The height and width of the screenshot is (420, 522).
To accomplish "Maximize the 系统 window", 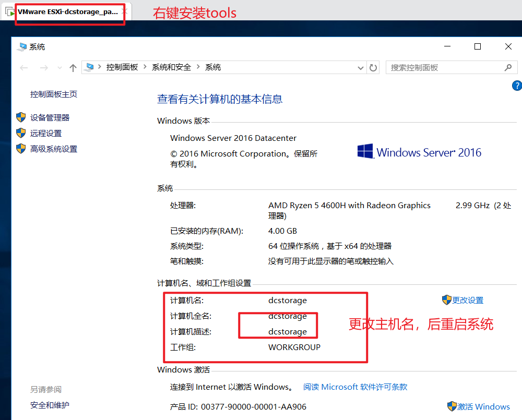I will click(478, 46).
